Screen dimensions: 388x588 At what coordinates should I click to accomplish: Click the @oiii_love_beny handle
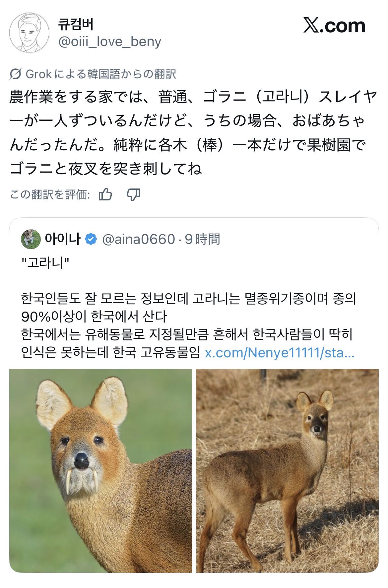(x=109, y=41)
